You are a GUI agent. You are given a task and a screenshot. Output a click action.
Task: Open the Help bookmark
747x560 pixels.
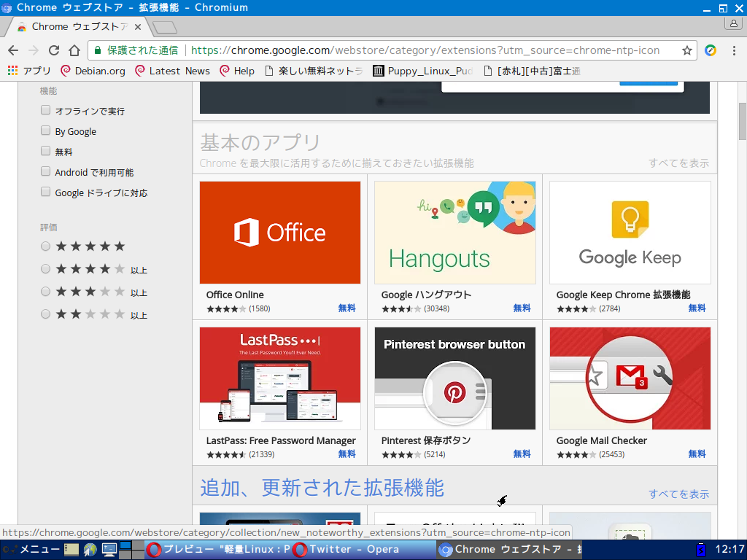tap(237, 71)
